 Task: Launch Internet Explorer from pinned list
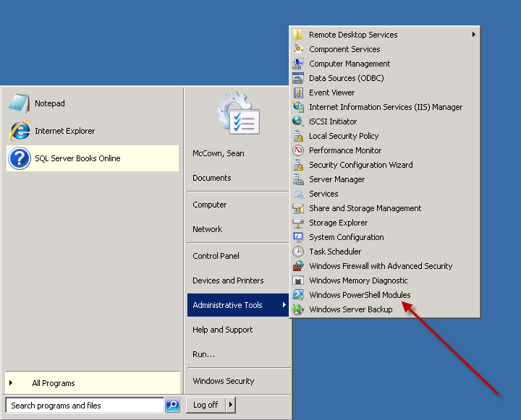coord(93,131)
